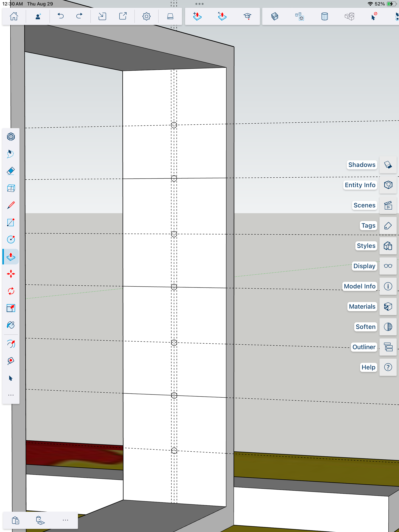Go to the Home screen
This screenshot has height=532, width=399.
(14, 16)
